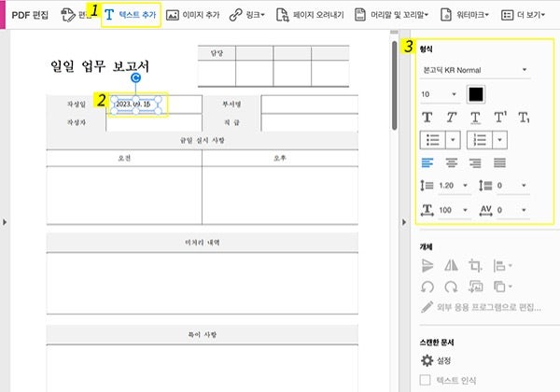Select the 텍스트 추가 tool
This screenshot has height=392, width=560.
[131, 15]
